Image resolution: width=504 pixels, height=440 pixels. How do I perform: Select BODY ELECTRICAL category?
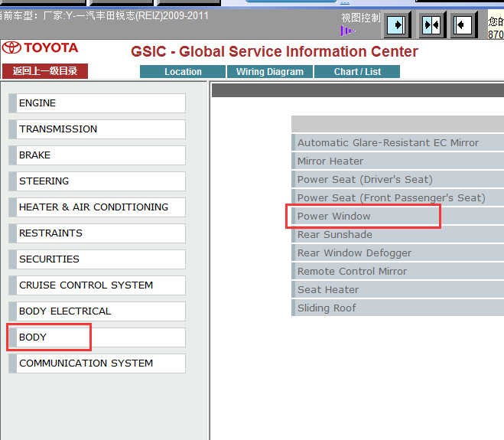(97, 311)
